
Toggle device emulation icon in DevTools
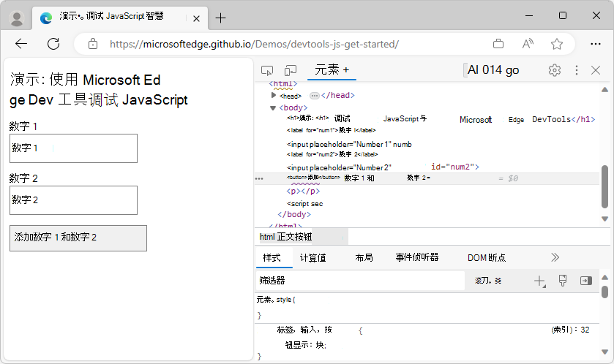[x=291, y=70]
